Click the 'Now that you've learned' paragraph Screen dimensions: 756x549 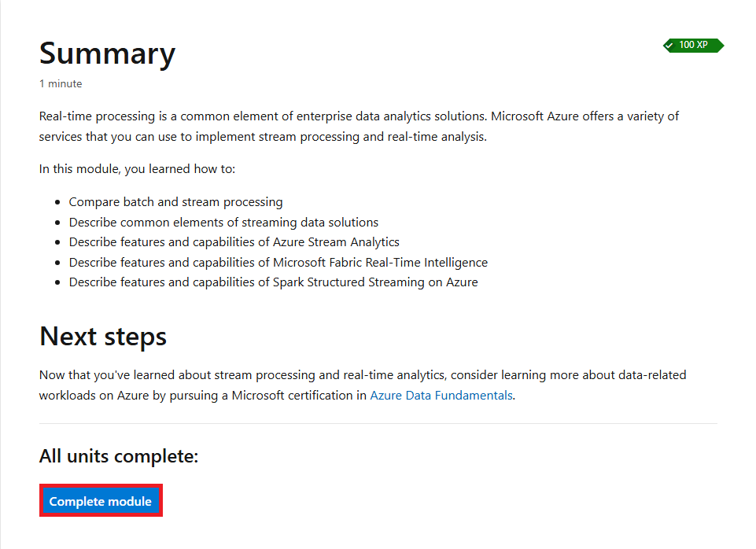point(362,385)
